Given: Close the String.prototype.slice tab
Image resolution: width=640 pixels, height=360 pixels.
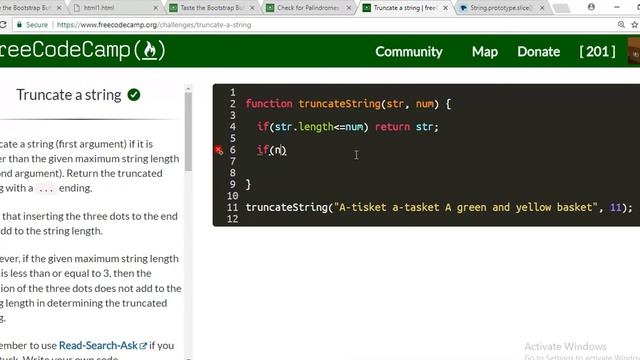Looking at the screenshot, I should pos(542,8).
